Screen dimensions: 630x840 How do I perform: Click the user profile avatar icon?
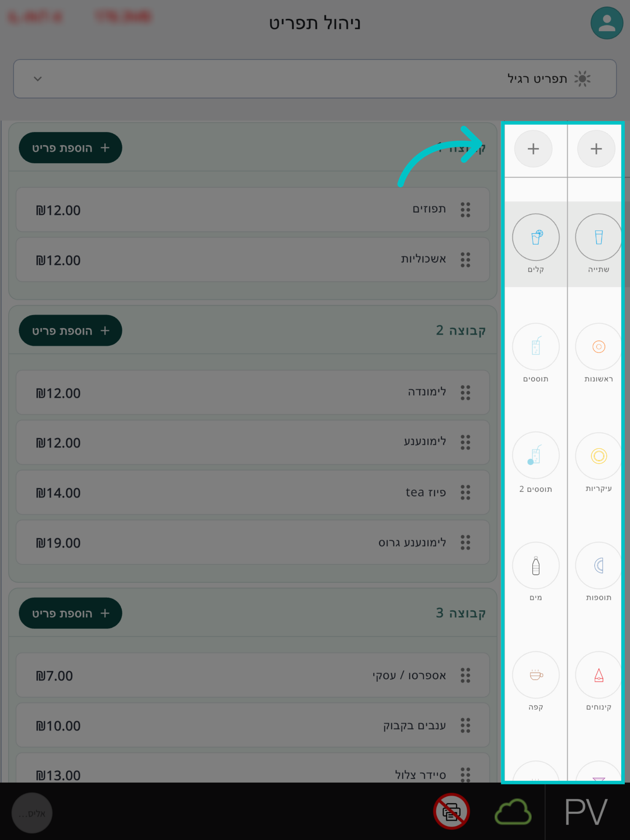(607, 23)
